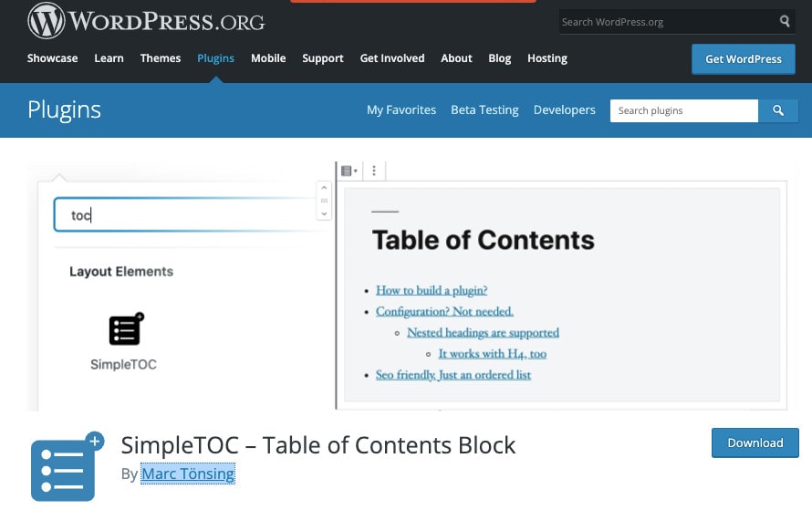The image size is (812, 531).
Task: Go to Get Involved page
Action: (x=392, y=58)
